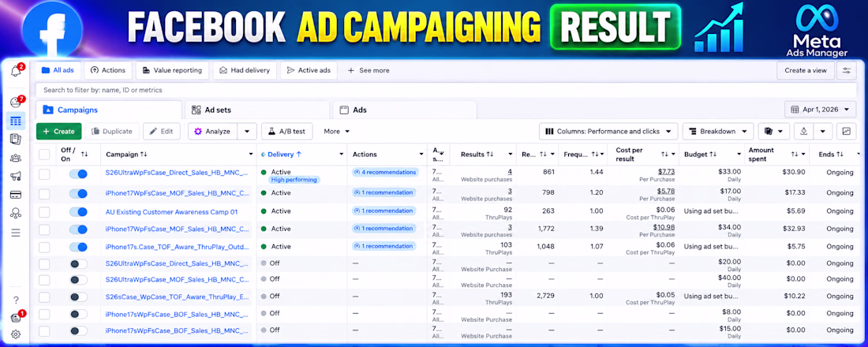Viewport: 868px width, 347px height.
Task: Open the account overview face icon with badge 7
Action: (x=16, y=103)
